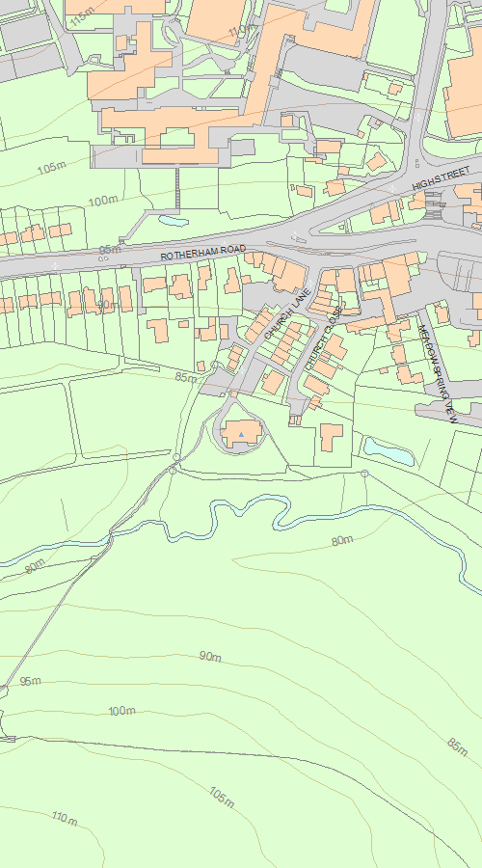
Task: Click the blue triangle marker on the church building
Action: 241,435
